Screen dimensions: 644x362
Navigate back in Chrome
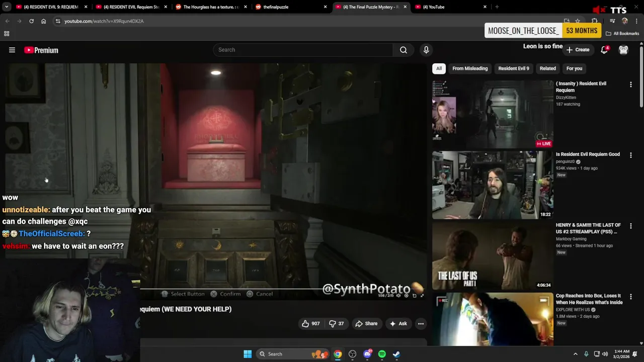click(7, 21)
